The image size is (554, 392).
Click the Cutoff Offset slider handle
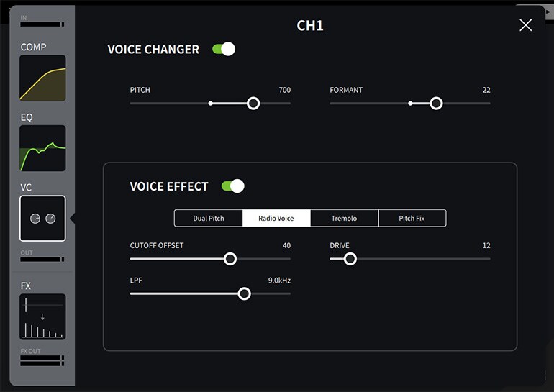coord(230,259)
